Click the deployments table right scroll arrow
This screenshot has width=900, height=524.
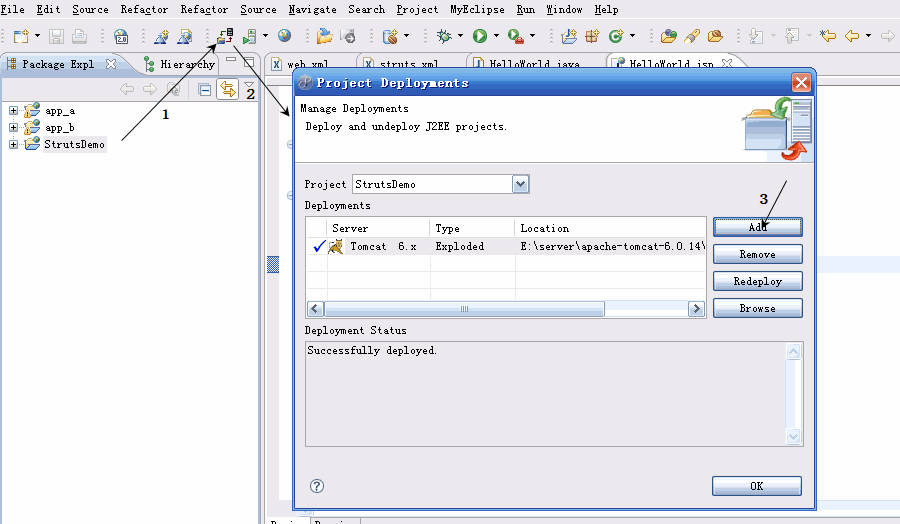click(697, 309)
